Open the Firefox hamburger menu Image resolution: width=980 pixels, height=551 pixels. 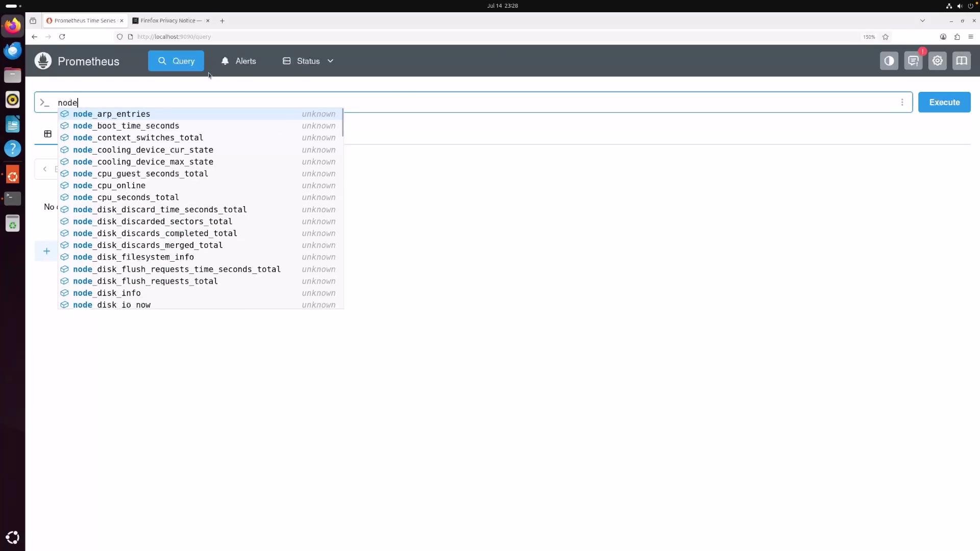point(971,37)
